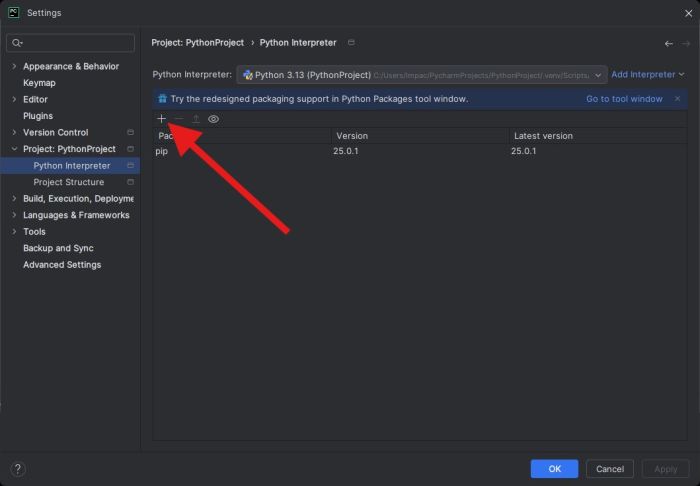Click the plus icon to install package
700x486 pixels.
162,119
